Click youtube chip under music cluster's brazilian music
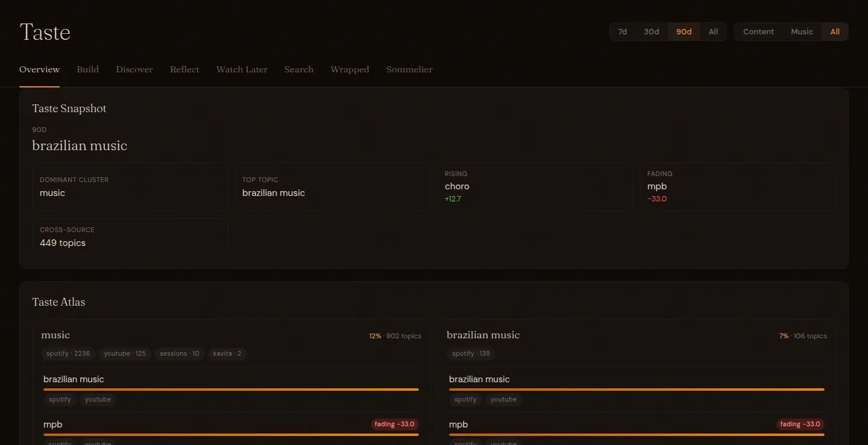 pos(98,399)
